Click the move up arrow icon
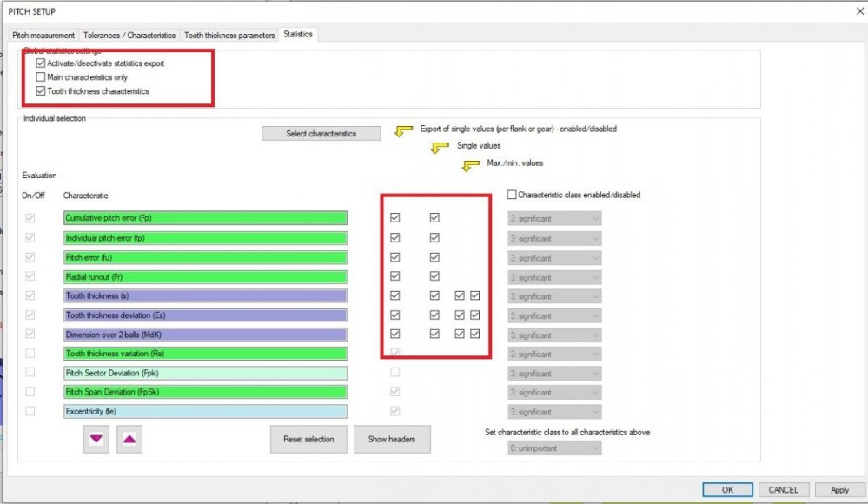Screen dimensions: 868x504 [x=129, y=439]
